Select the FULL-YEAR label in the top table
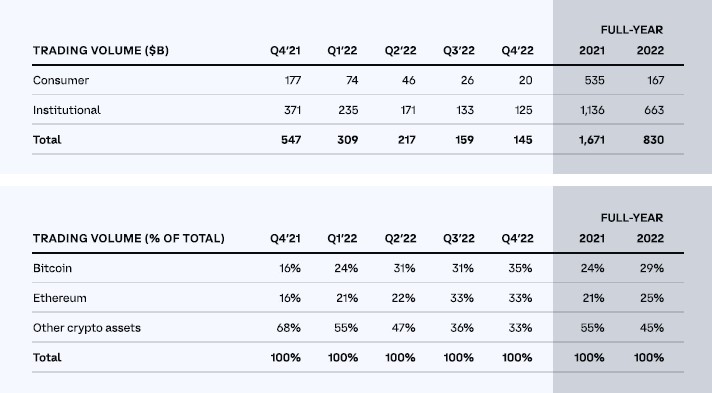 pyautogui.click(x=632, y=30)
